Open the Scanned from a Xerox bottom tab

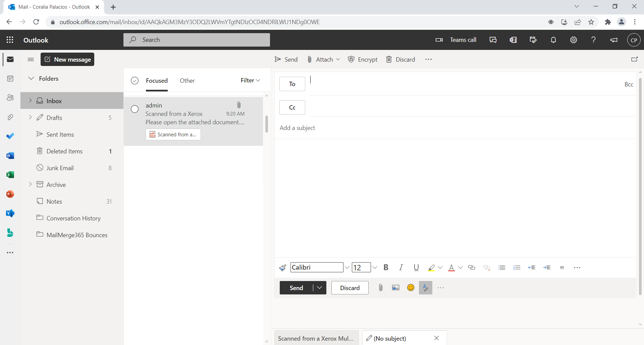pos(316,338)
